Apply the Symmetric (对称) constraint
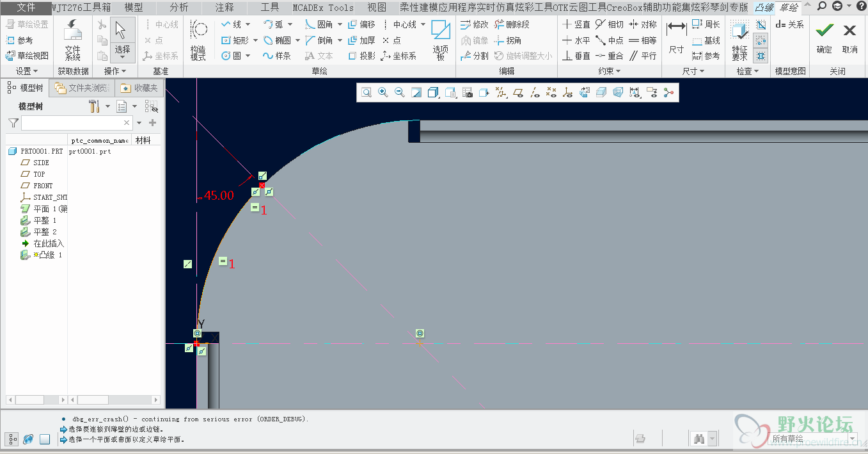Image resolution: width=868 pixels, height=454 pixels. [x=643, y=24]
